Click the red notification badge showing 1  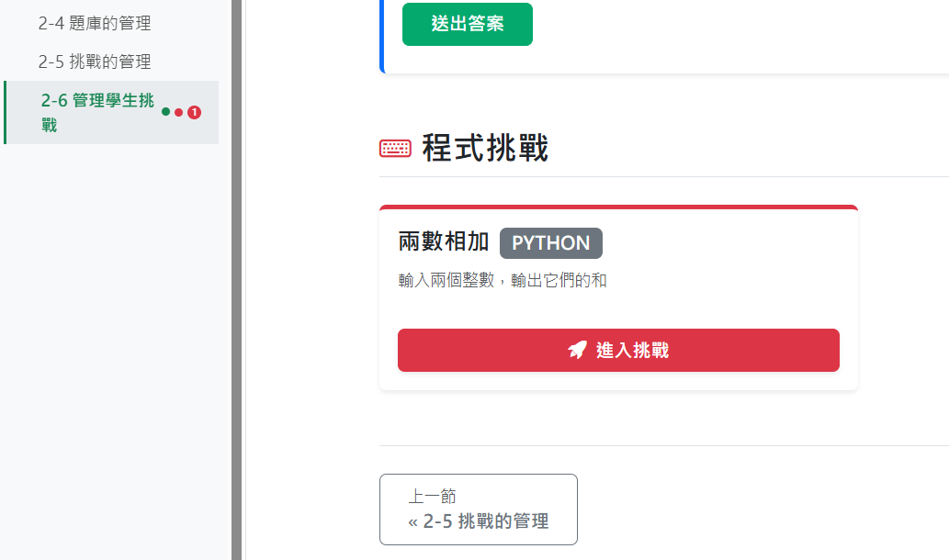click(x=194, y=112)
